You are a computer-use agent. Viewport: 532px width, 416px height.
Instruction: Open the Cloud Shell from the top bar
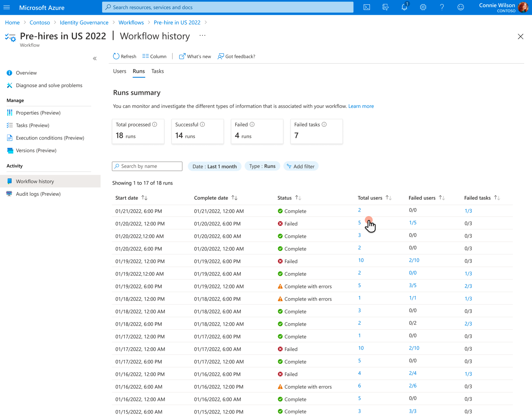pos(366,7)
